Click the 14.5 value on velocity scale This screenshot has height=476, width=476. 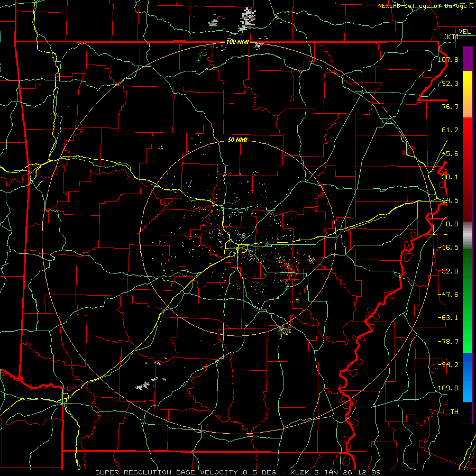pyautogui.click(x=450, y=200)
